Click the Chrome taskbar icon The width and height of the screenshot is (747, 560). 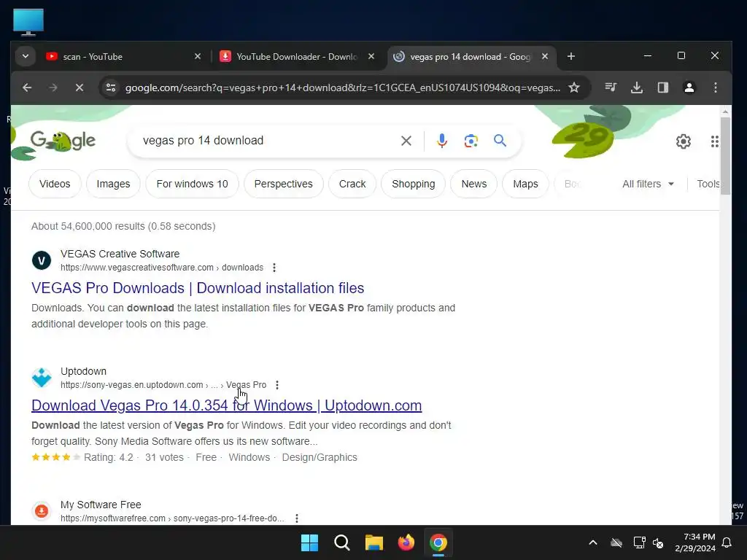coord(438,542)
